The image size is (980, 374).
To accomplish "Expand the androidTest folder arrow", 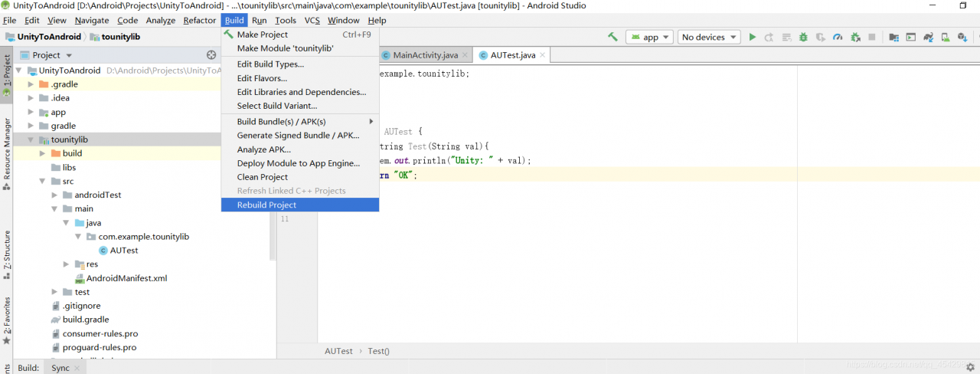I will point(55,195).
